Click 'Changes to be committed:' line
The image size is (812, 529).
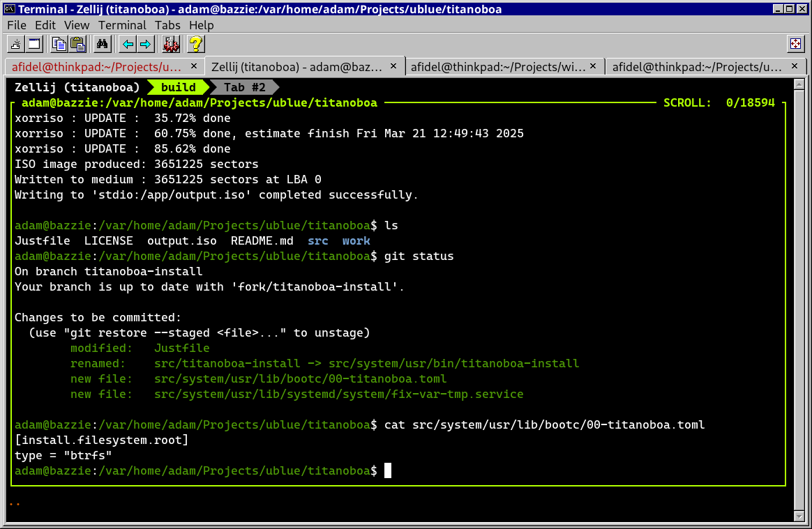pyautogui.click(x=98, y=317)
